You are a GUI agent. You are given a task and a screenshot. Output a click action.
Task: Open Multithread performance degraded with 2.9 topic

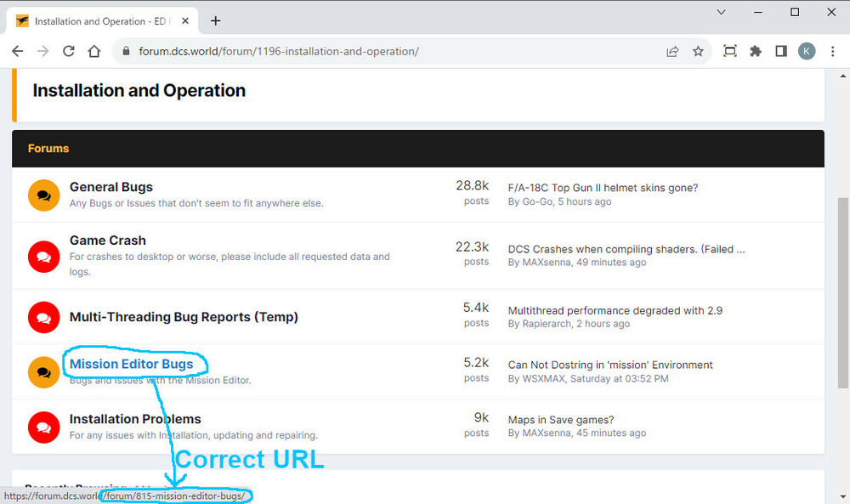(615, 310)
